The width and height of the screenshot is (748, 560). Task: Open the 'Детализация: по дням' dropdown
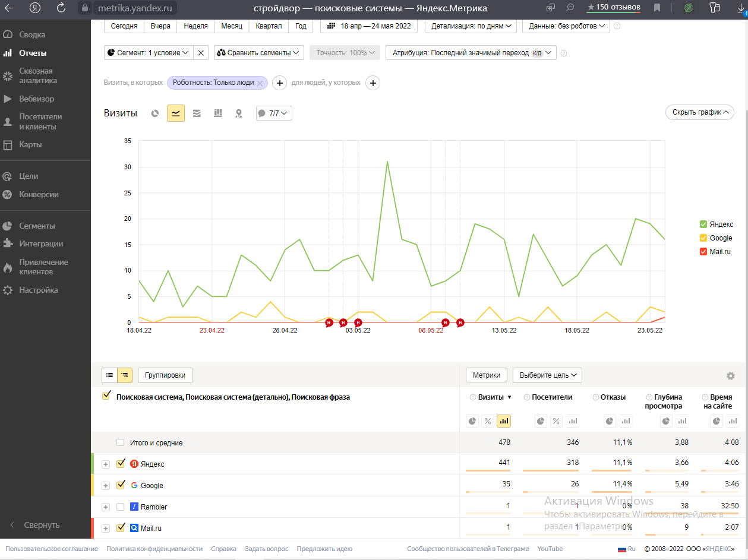471,26
